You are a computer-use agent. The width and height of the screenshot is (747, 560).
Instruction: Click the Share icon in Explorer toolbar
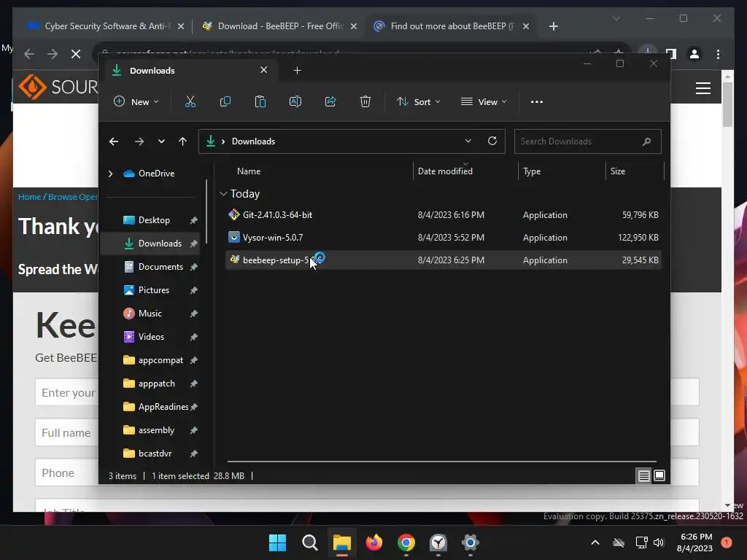330,101
